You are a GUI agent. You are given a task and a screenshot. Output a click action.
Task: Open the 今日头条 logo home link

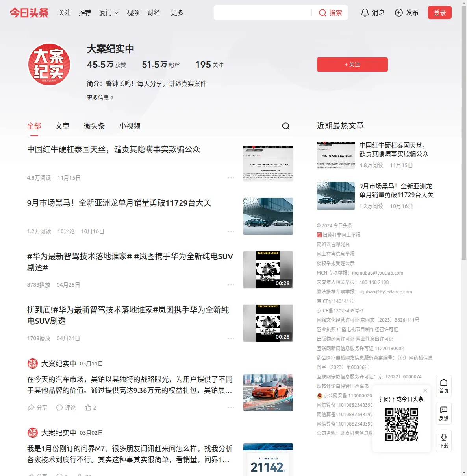pos(29,13)
